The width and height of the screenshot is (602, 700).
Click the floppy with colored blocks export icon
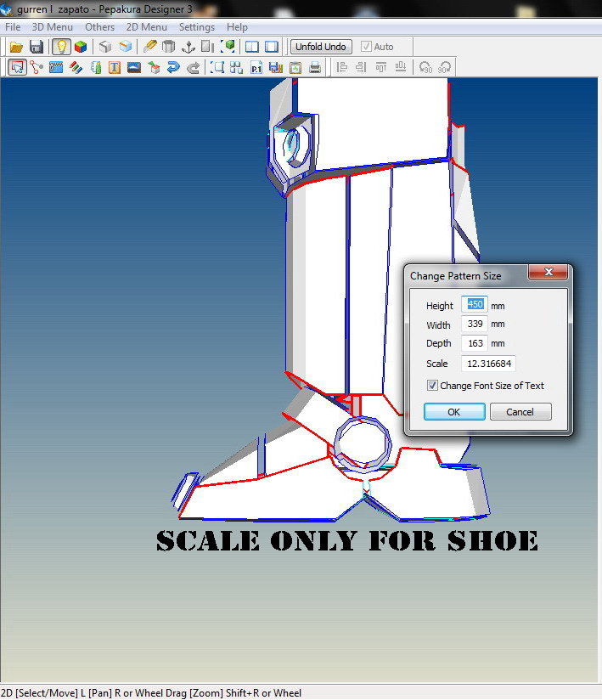coord(276,67)
